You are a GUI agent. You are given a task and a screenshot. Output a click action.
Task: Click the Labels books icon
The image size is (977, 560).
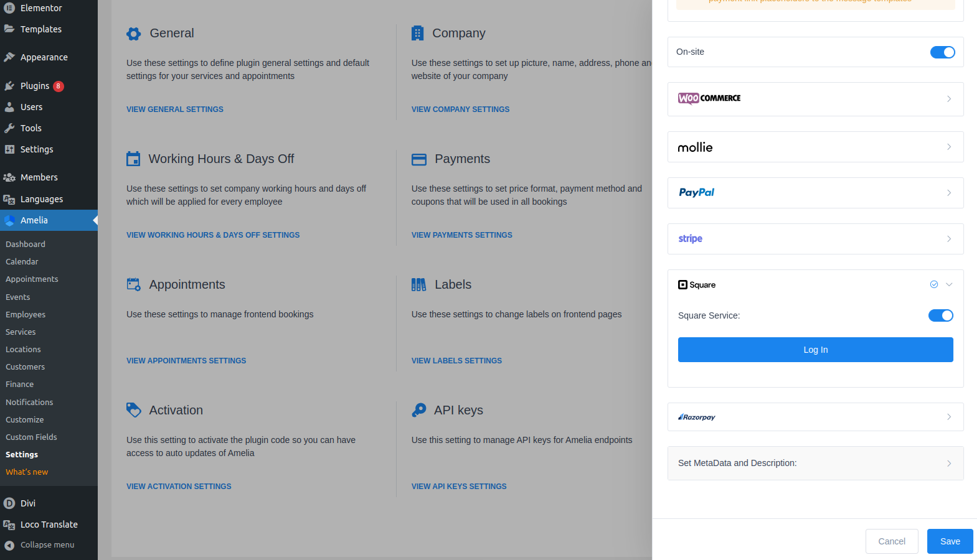(419, 285)
